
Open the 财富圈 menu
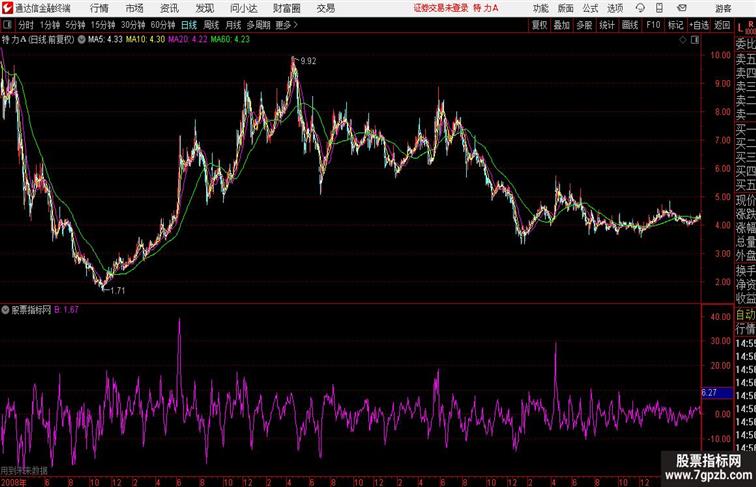pyautogui.click(x=286, y=8)
